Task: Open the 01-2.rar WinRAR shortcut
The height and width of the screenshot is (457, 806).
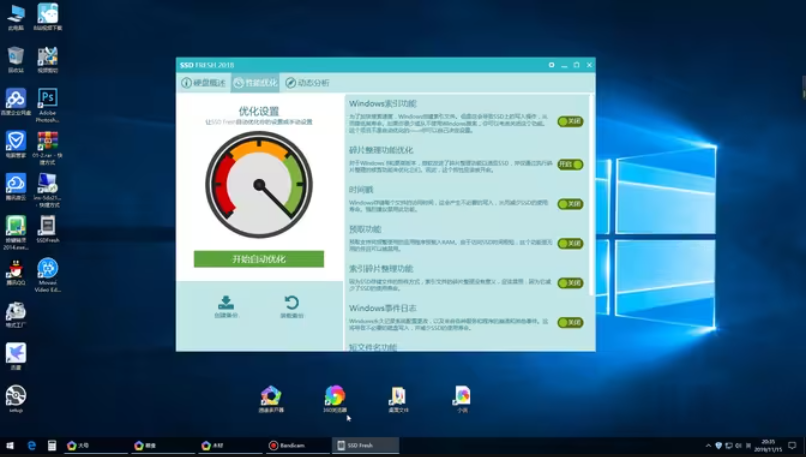Action: [47, 148]
